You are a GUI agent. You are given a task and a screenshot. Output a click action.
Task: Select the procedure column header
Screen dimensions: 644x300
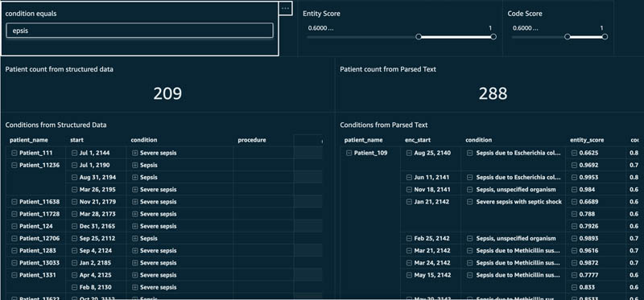coord(252,140)
